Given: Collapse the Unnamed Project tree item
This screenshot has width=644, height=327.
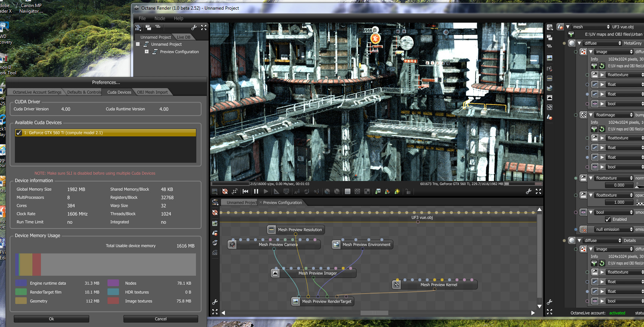Looking at the screenshot, I should tap(138, 44).
